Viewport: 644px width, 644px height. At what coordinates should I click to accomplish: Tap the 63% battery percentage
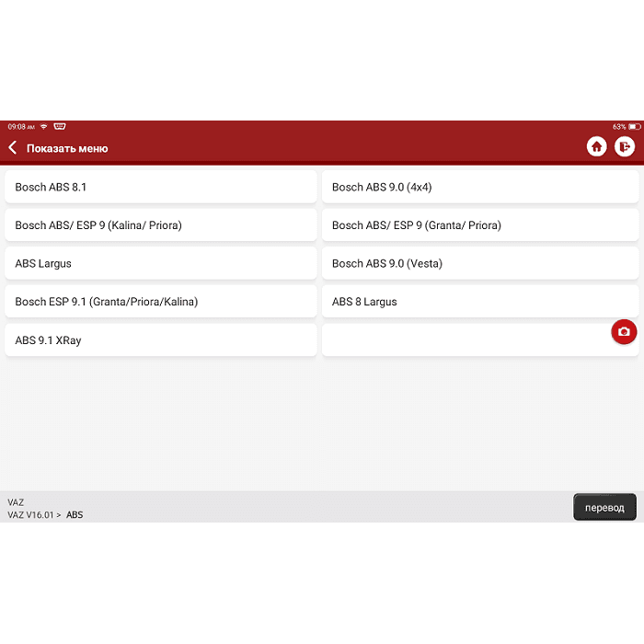click(619, 127)
